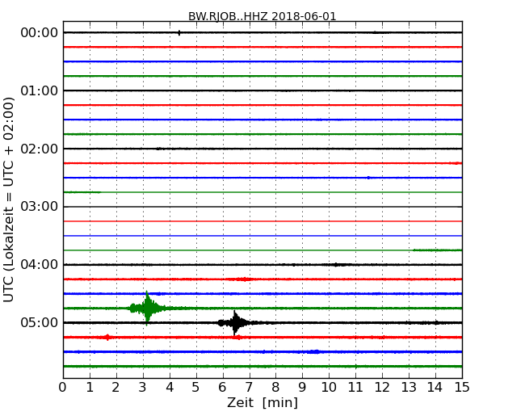Click the large black seismic event near minute 6.5

coord(235,323)
